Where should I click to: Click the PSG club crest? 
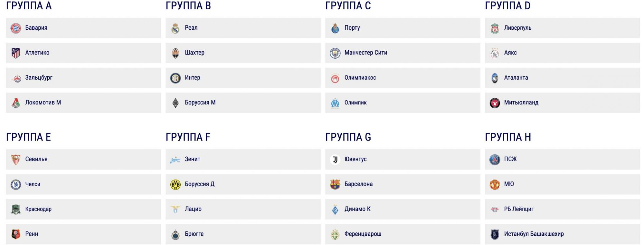tap(495, 160)
